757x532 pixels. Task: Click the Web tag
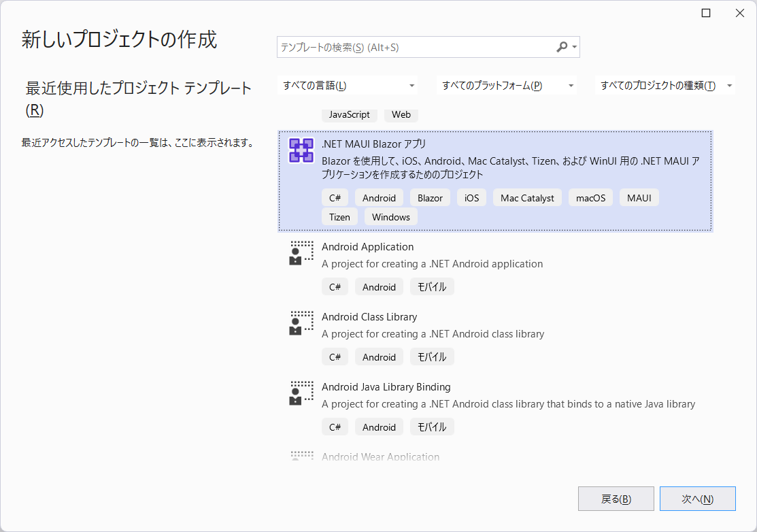coord(401,114)
